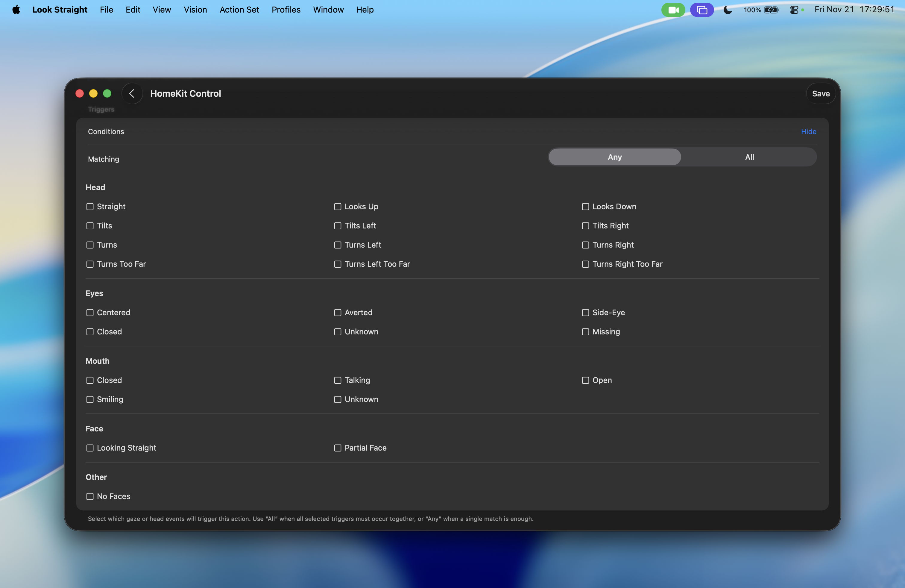Toggle the Focus moon icon

point(728,10)
